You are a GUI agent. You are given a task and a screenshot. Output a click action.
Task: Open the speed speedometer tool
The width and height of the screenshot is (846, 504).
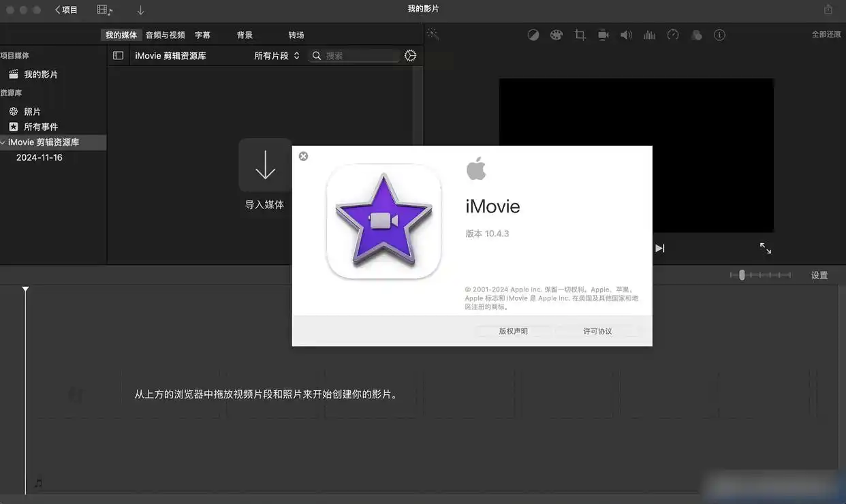coord(673,35)
